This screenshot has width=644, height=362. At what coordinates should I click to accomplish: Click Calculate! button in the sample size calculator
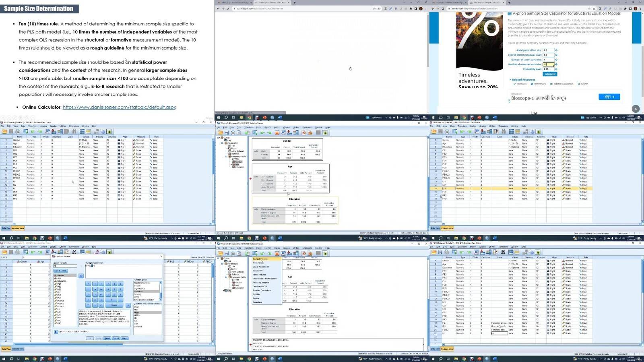tap(550, 74)
